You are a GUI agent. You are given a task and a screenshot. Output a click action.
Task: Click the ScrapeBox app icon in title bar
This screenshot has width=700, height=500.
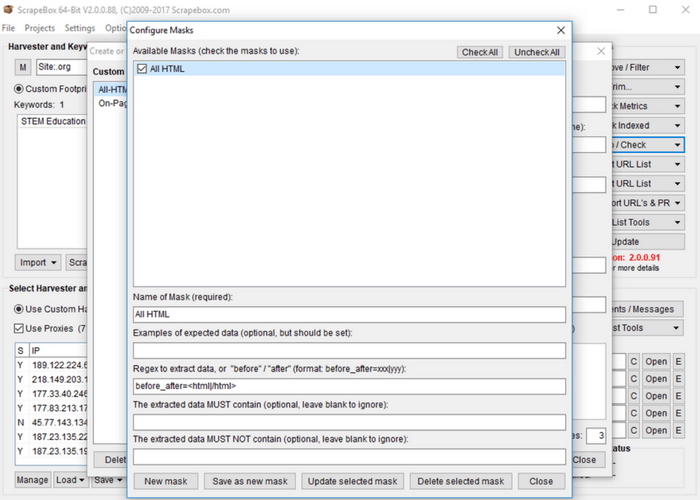click(x=8, y=9)
